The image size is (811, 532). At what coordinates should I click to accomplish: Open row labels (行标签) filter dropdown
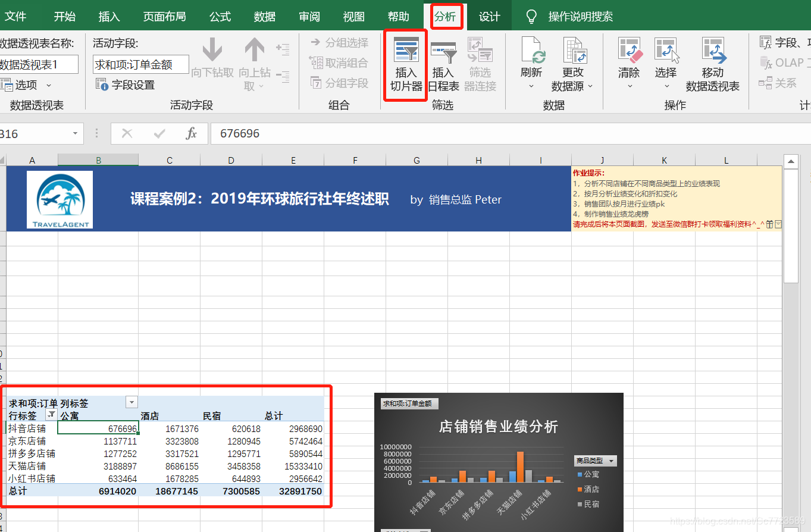pyautogui.click(x=52, y=415)
